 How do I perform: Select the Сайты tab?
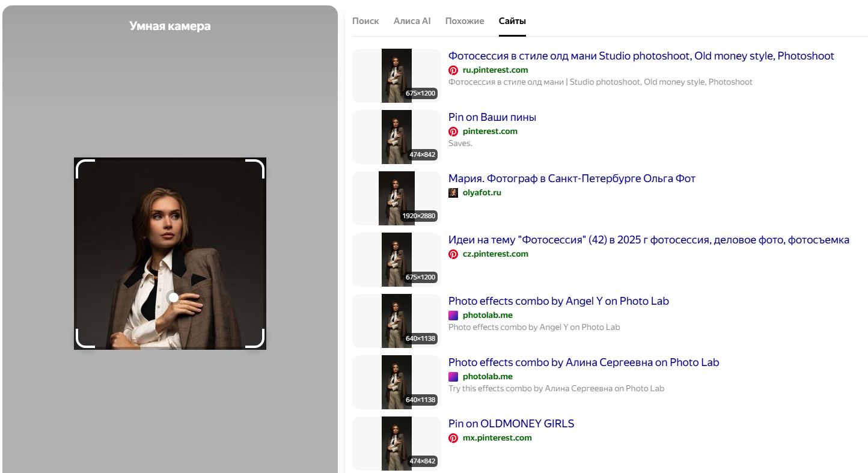coord(512,21)
